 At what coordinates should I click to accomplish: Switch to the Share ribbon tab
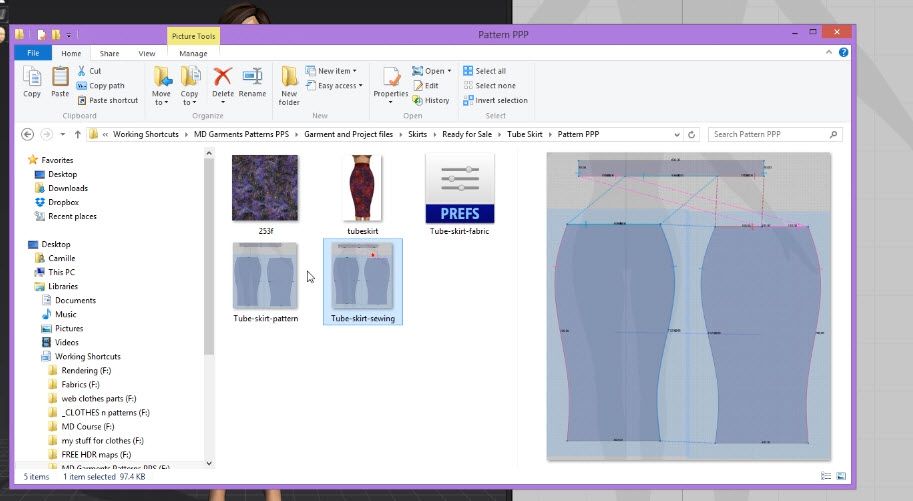click(x=109, y=53)
